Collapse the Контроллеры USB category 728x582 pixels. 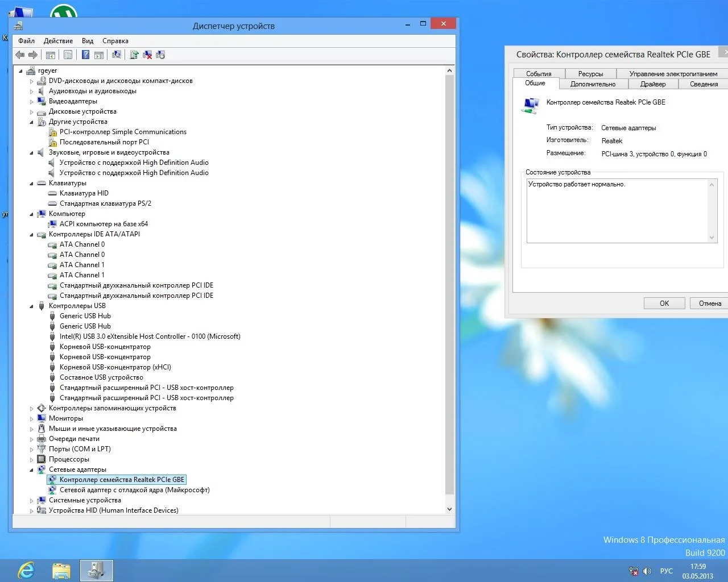(32, 306)
